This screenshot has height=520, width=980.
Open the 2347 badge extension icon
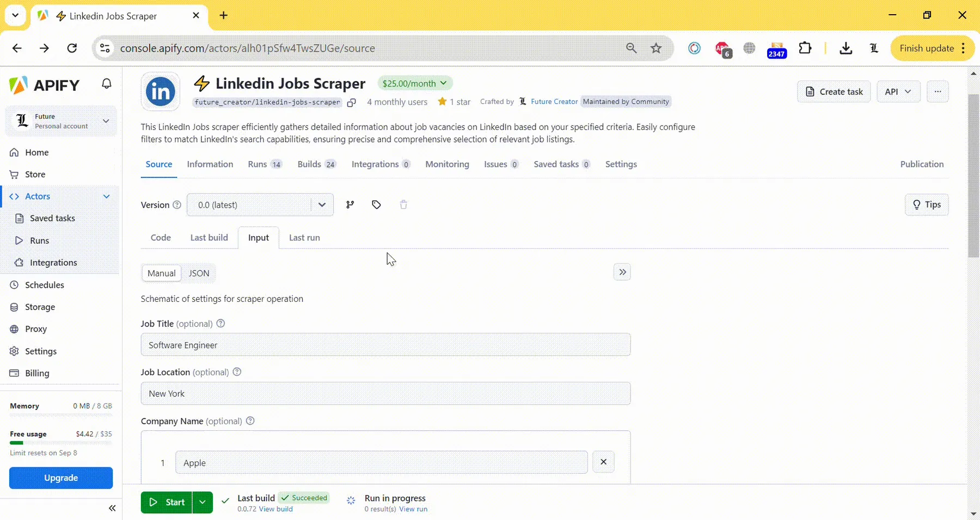(x=776, y=49)
